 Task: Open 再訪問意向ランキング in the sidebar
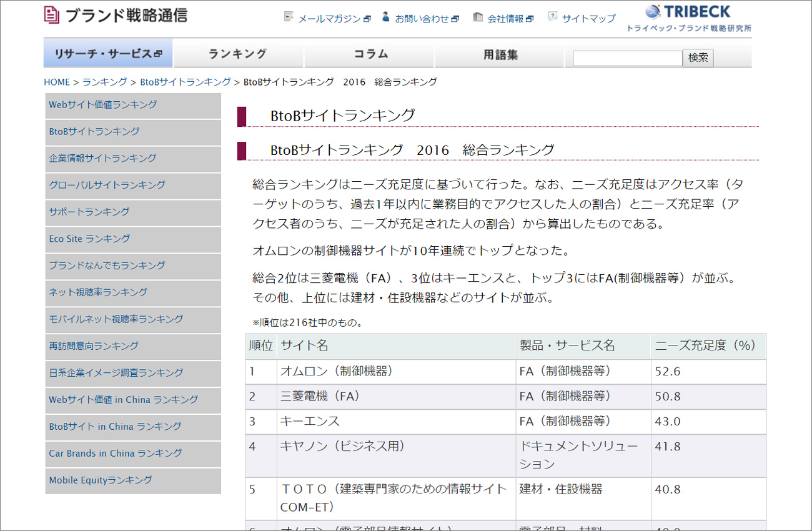click(x=132, y=347)
